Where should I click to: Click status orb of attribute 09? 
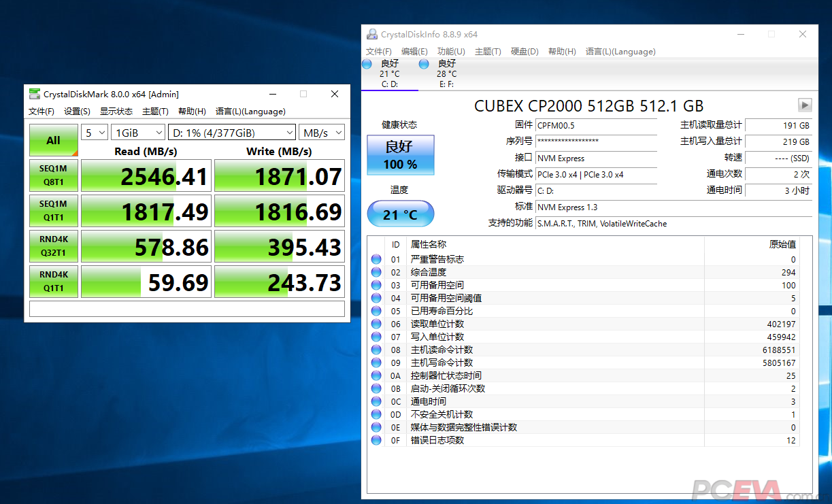[376, 363]
